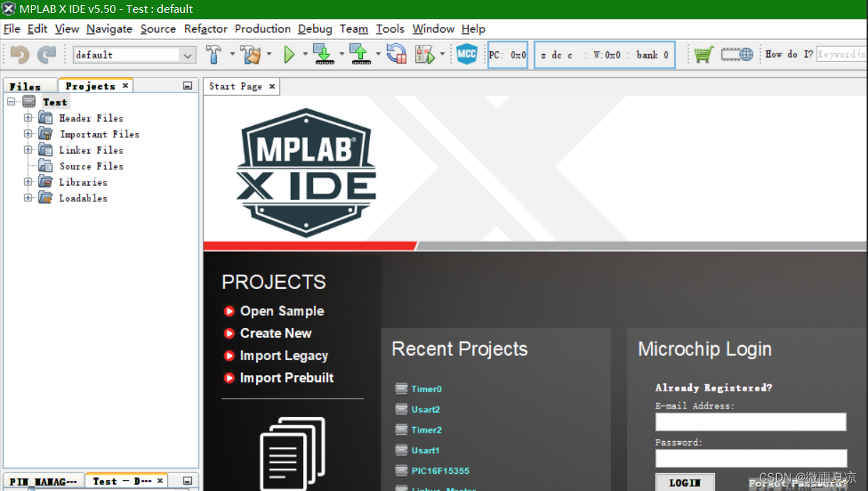Image resolution: width=868 pixels, height=491 pixels.
Task: Launch MPLAB Code Configurator MCC icon
Action: [x=467, y=54]
